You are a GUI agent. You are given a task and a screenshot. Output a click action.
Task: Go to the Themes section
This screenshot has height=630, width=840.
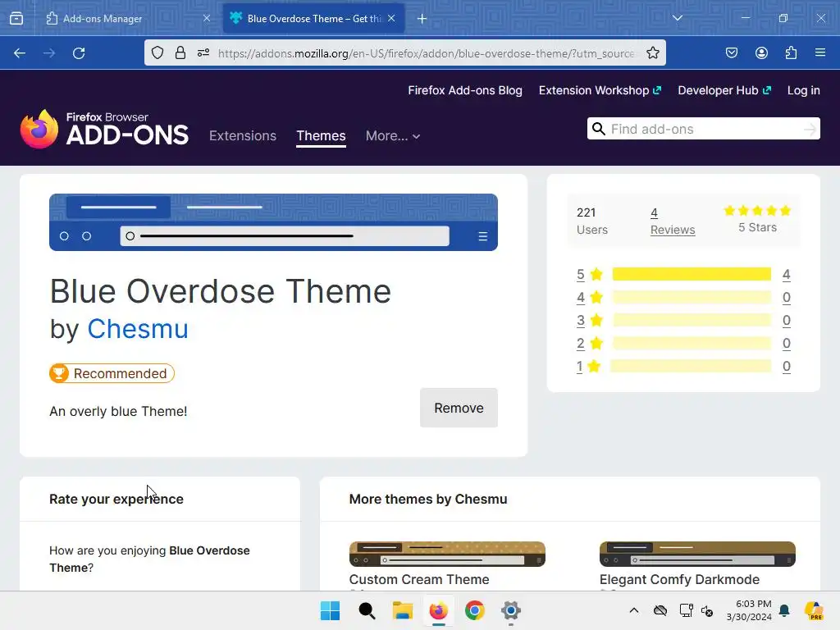point(321,135)
